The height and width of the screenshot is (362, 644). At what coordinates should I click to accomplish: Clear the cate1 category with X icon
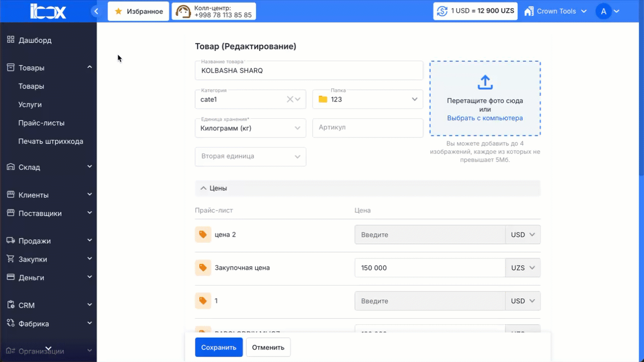coord(289,99)
